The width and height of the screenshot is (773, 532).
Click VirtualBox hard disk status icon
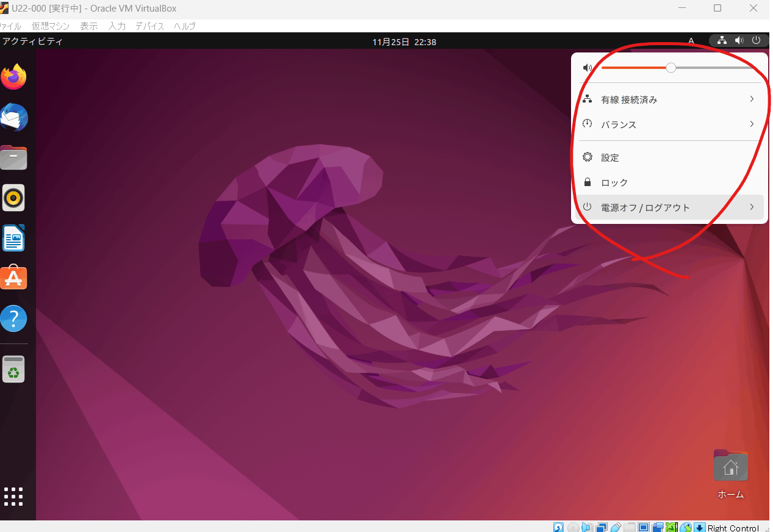[x=558, y=527]
